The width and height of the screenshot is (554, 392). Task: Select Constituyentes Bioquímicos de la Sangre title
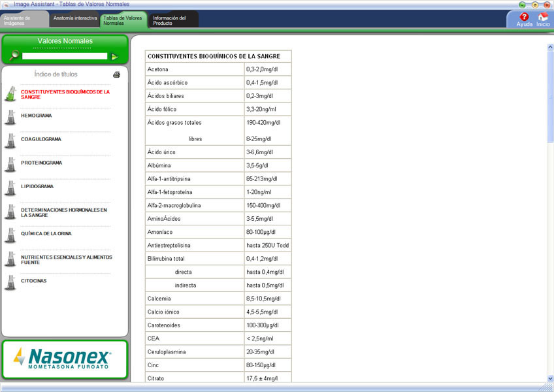[x=65, y=94]
